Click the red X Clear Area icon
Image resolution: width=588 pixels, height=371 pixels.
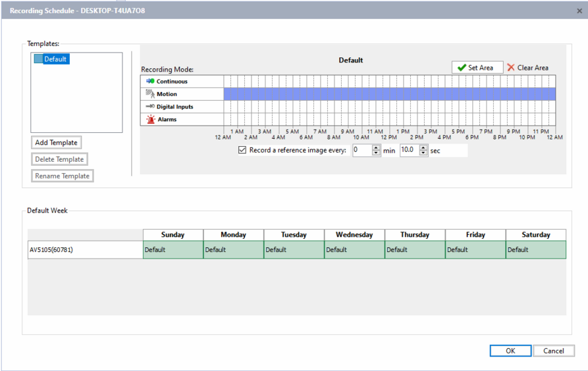[x=511, y=68]
